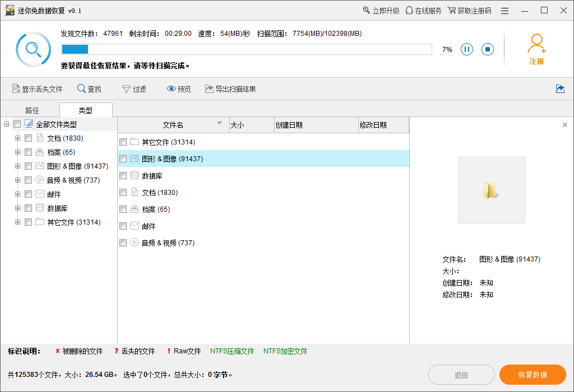
Task: Check the 档案 (65) tree checkbox
Action: tap(28, 152)
